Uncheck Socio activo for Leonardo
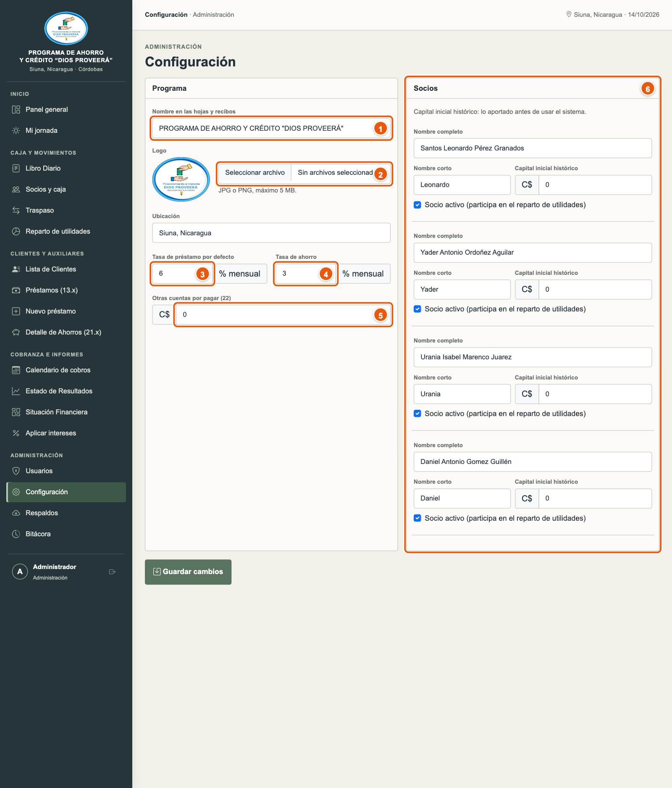672x788 pixels. point(417,205)
